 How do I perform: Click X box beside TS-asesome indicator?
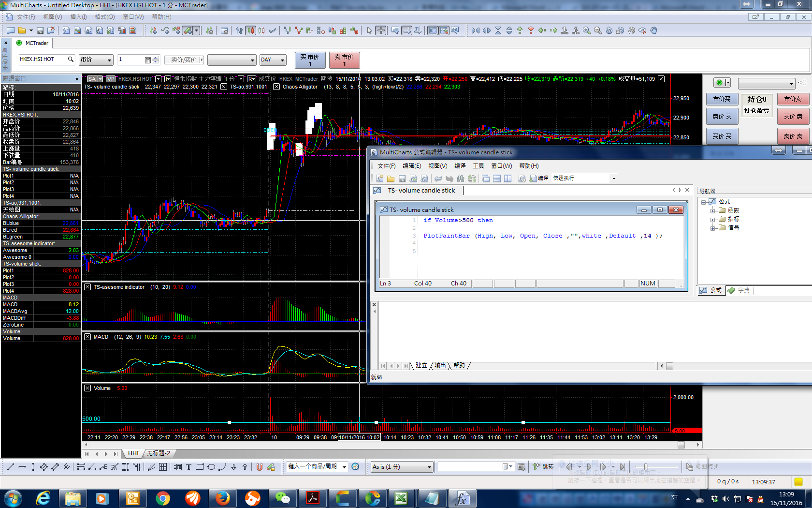tap(87, 287)
